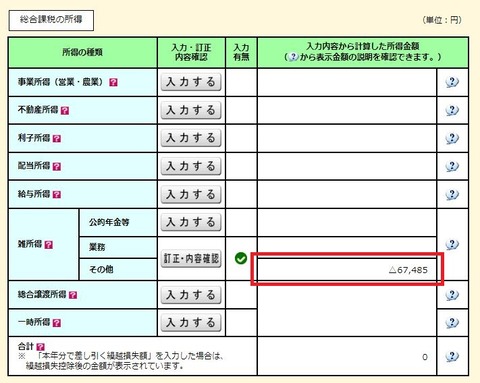Open input for 公的年金等
The image size is (480, 383).
tap(191, 222)
